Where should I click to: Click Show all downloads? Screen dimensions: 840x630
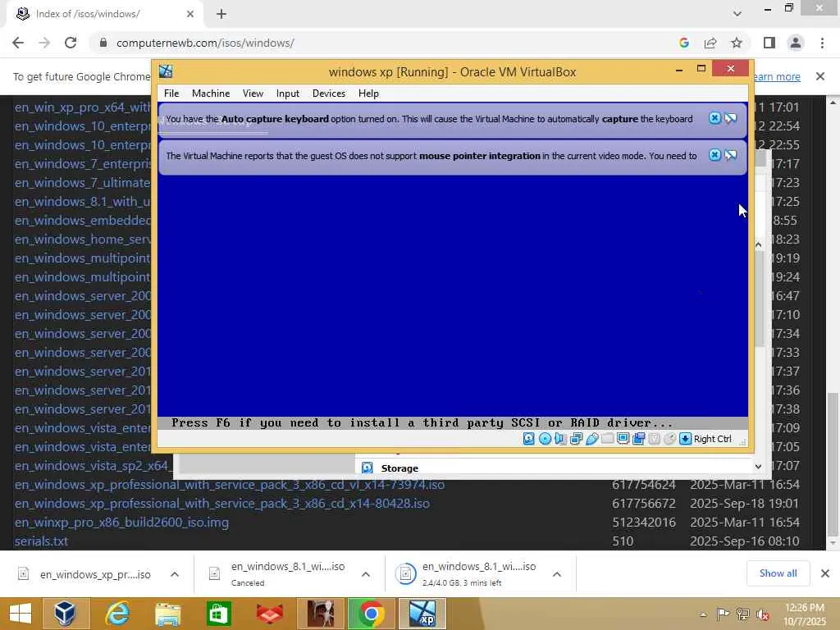(x=778, y=573)
